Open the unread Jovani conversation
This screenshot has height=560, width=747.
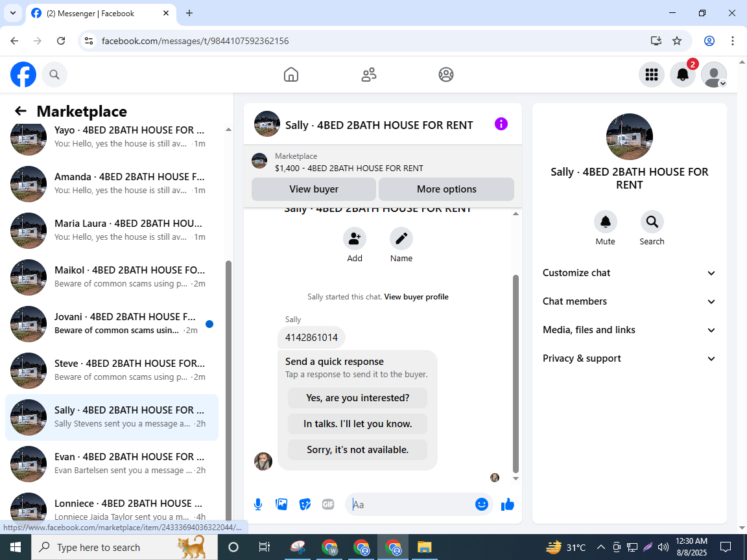(x=112, y=324)
